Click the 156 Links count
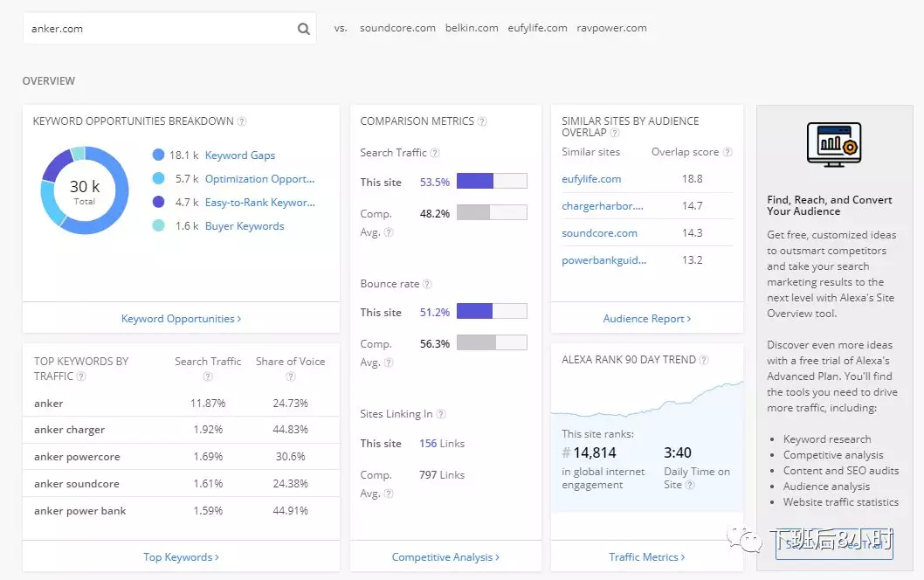924x580 pixels. 442,444
